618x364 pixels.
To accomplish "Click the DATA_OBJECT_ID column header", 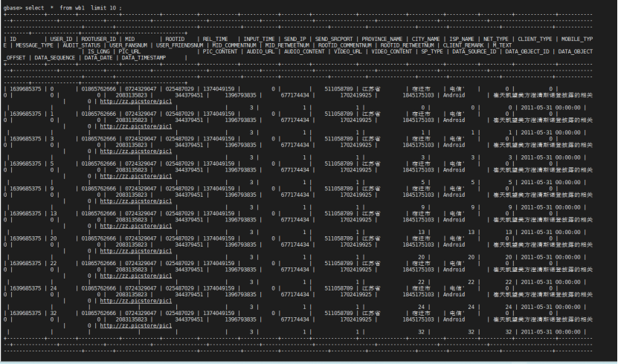I will point(527,51).
